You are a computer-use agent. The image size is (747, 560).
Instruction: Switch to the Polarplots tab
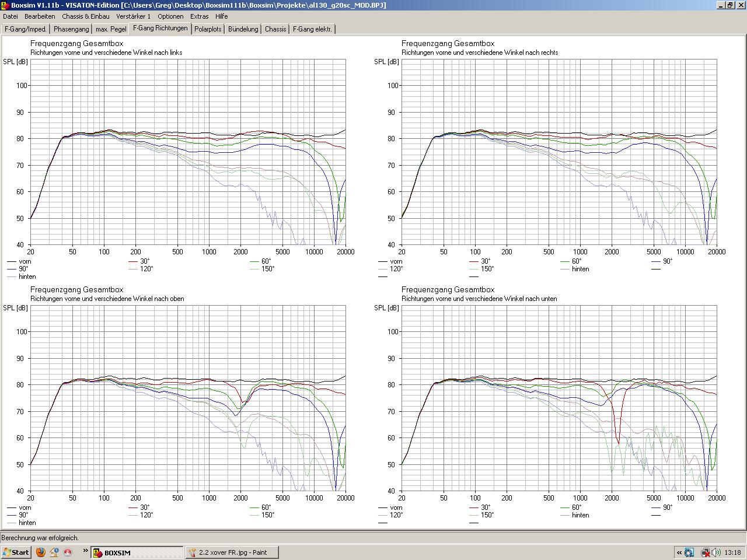(208, 29)
